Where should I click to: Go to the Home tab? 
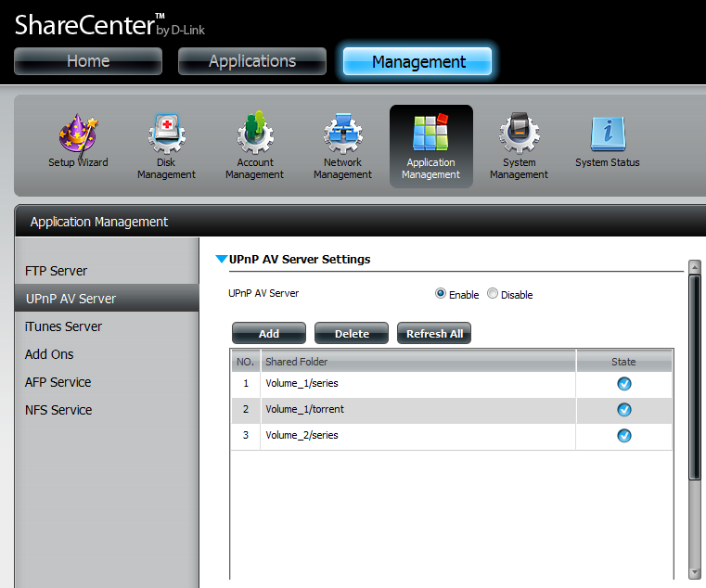click(x=88, y=61)
